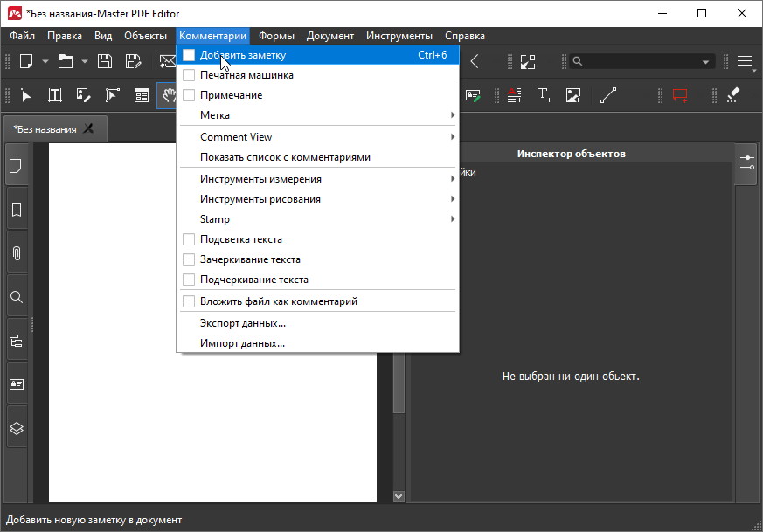The width and height of the screenshot is (763, 532).
Task: Click the document scrollbar down arrow
Action: [x=399, y=496]
